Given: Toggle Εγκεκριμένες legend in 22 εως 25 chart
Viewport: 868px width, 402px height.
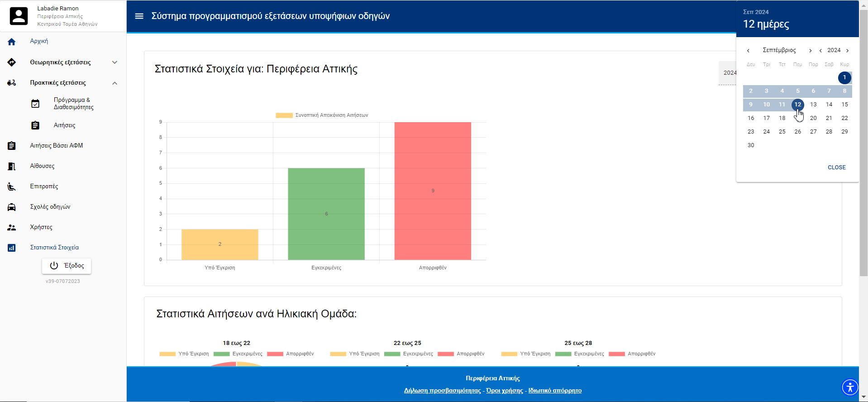Looking at the screenshot, I should [x=409, y=354].
